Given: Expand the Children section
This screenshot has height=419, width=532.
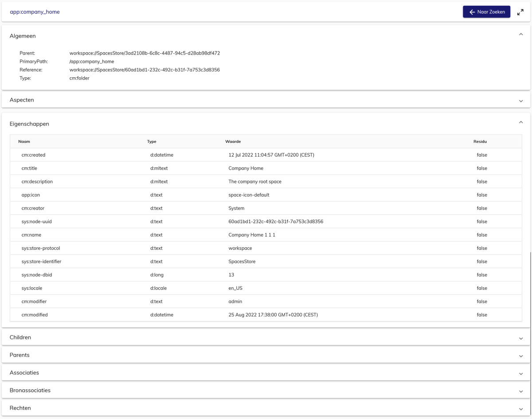Looking at the screenshot, I should pyautogui.click(x=521, y=338).
